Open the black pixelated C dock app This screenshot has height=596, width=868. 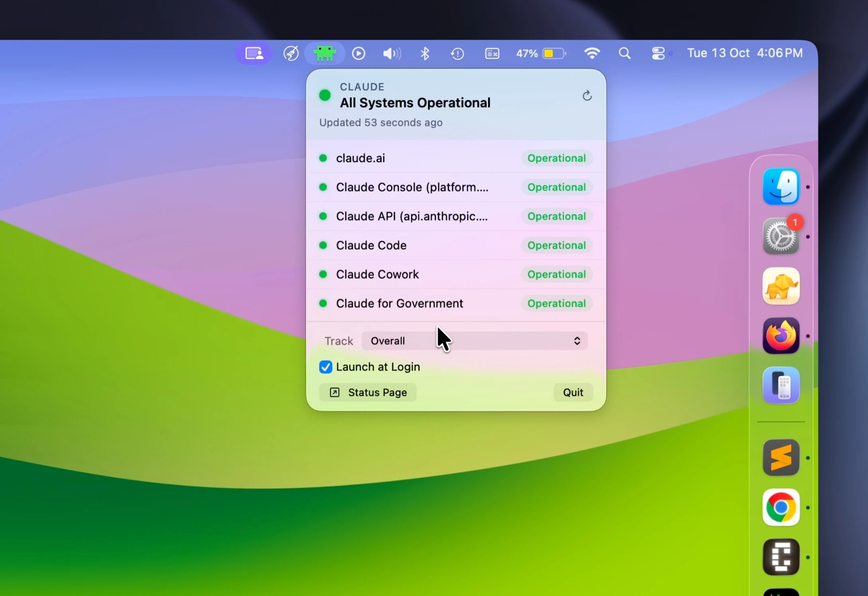click(x=781, y=557)
